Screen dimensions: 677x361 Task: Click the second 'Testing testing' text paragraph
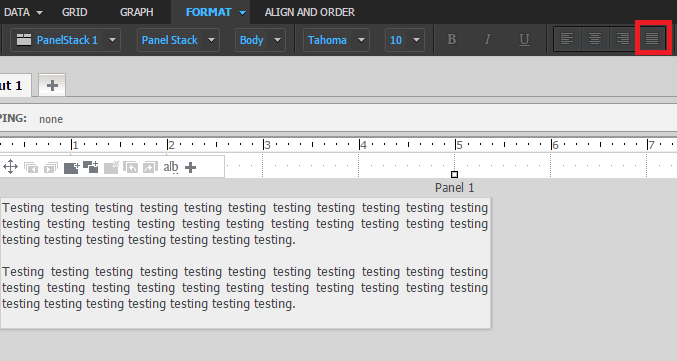click(x=245, y=288)
